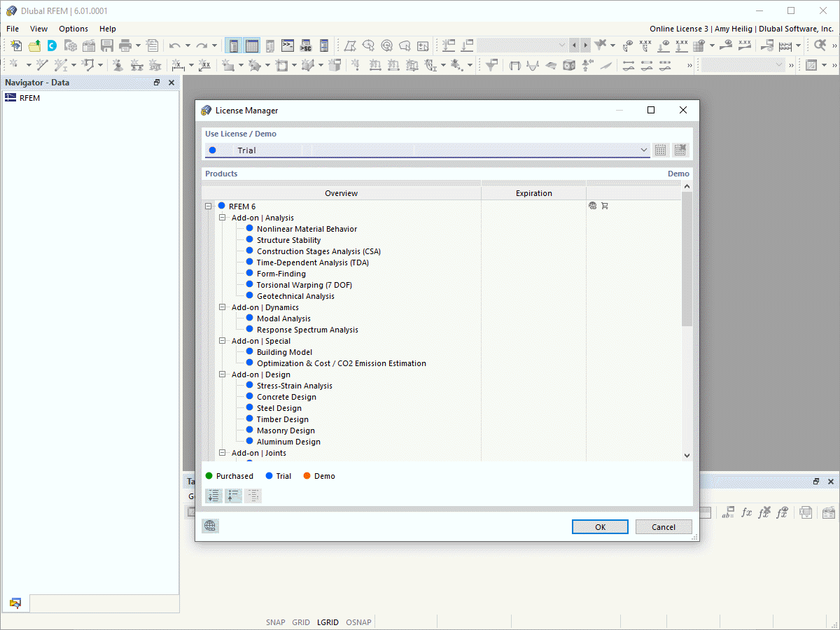Click the green Purchased legend indicator

coord(210,475)
